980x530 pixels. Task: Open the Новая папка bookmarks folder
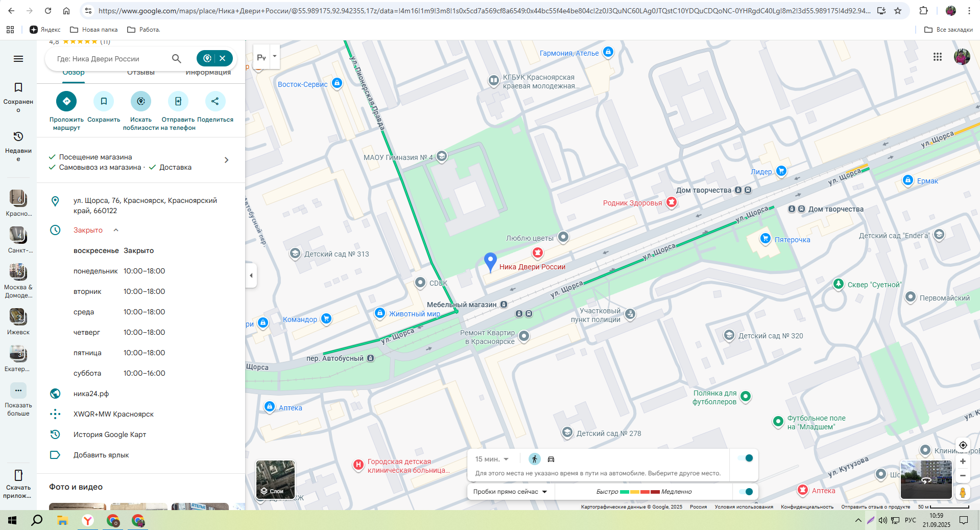(94, 30)
